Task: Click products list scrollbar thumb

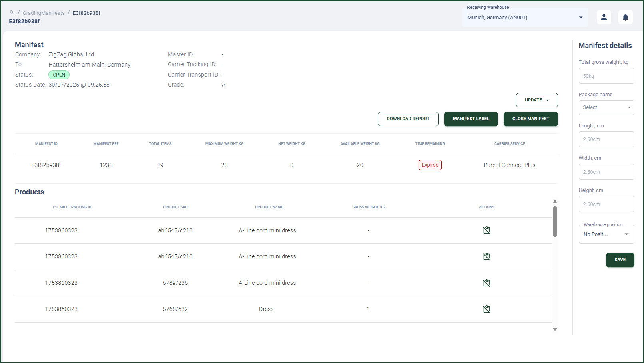Action: pos(555,222)
